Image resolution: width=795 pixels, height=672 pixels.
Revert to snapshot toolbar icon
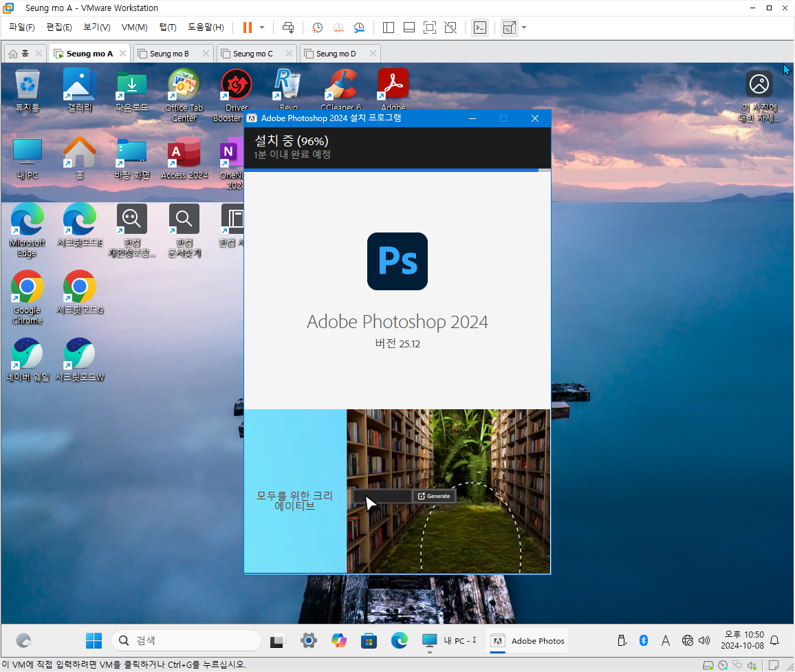tap(338, 28)
